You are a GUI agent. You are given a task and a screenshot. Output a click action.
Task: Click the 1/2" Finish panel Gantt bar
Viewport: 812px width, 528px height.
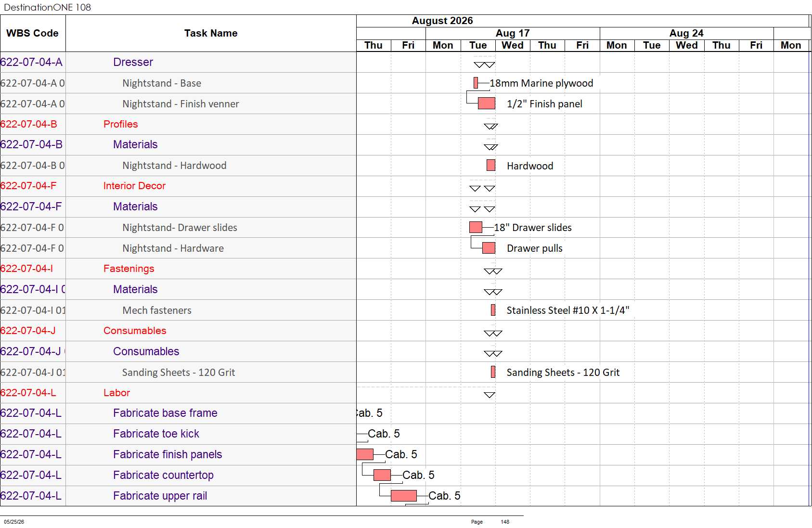(x=487, y=103)
